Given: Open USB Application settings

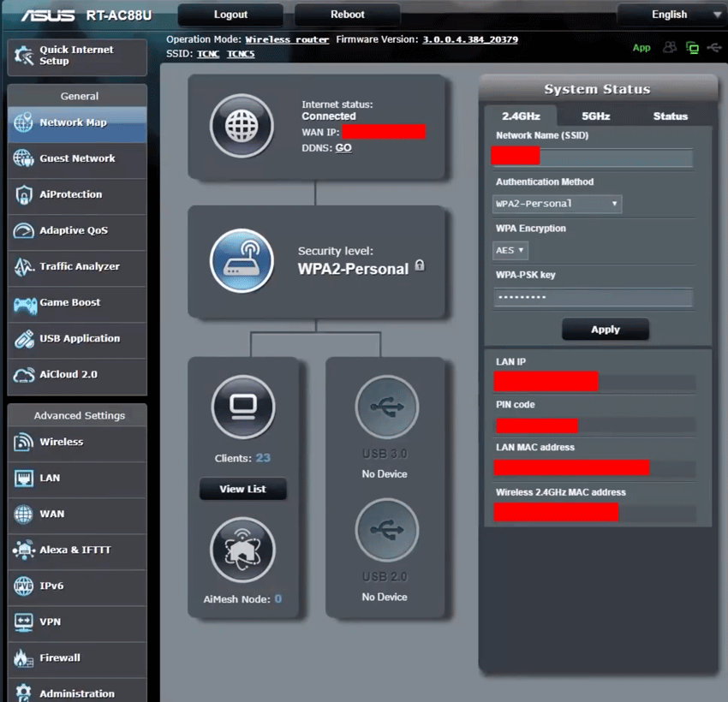Looking at the screenshot, I should click(77, 340).
